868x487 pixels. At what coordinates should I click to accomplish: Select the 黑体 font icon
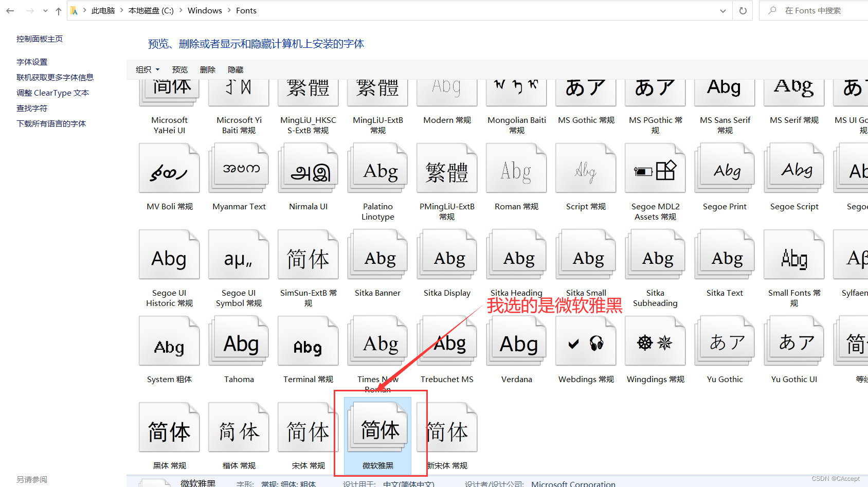pyautogui.click(x=169, y=427)
